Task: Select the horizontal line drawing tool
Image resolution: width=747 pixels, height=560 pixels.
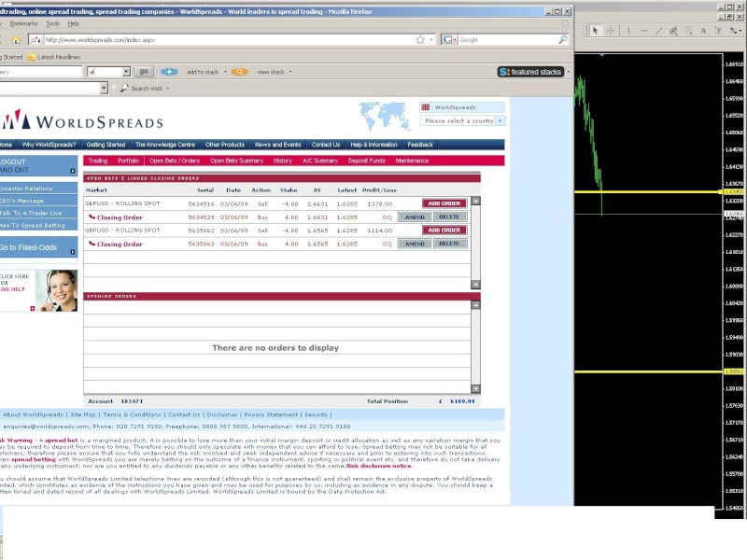Action: pyautogui.click(x=643, y=31)
